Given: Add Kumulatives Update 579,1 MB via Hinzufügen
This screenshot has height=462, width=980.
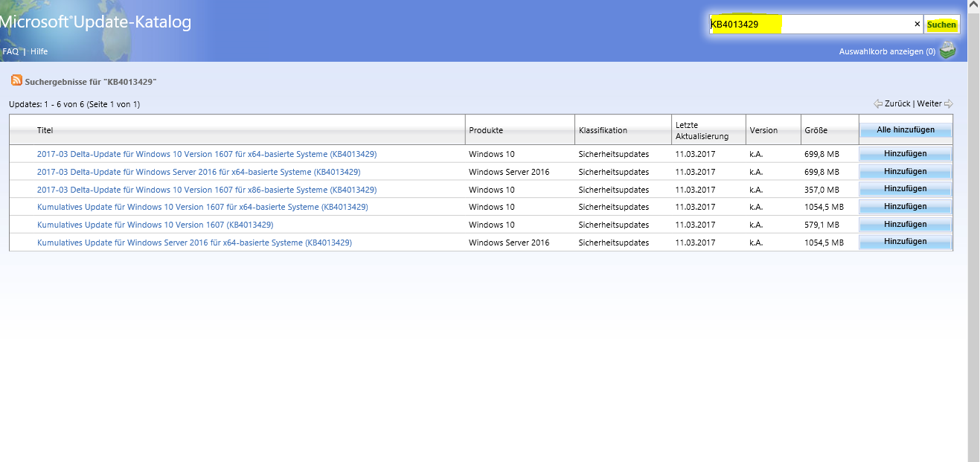Looking at the screenshot, I should click(906, 225).
